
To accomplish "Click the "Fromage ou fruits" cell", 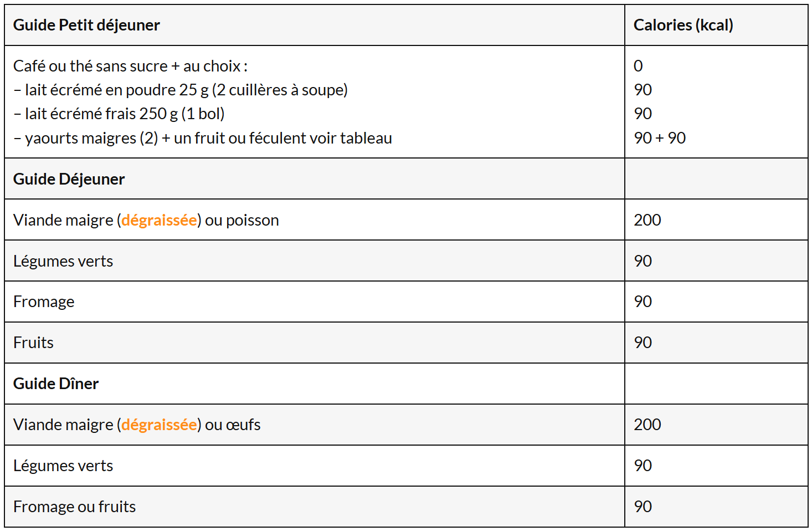I will (x=74, y=507).
